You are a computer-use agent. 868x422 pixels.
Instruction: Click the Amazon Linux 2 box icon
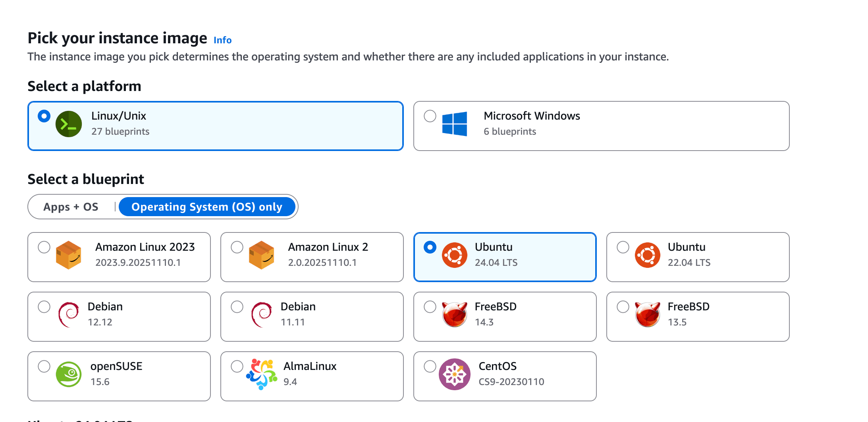pyautogui.click(x=262, y=256)
